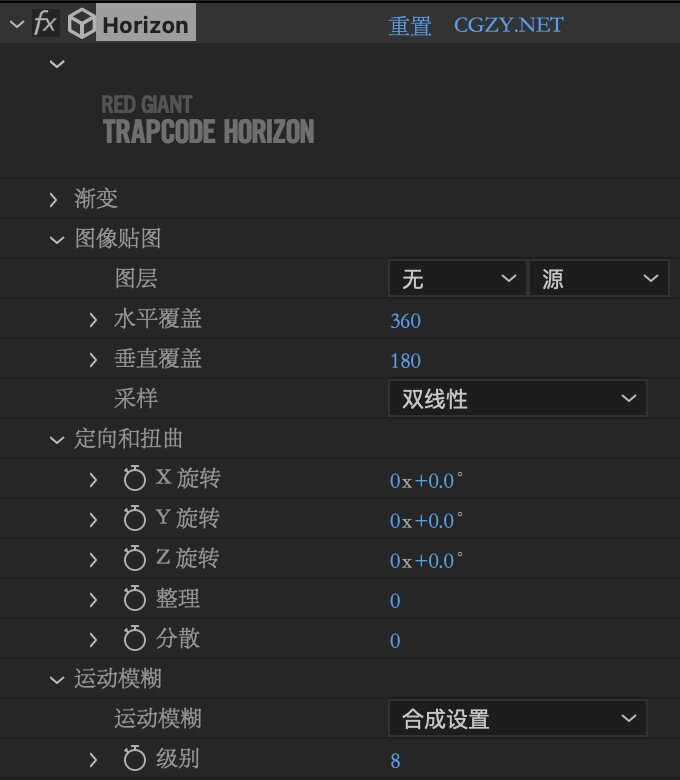Open the 图层 layer dropdown showing 无
Screen dimensions: 680x780
click(456, 280)
